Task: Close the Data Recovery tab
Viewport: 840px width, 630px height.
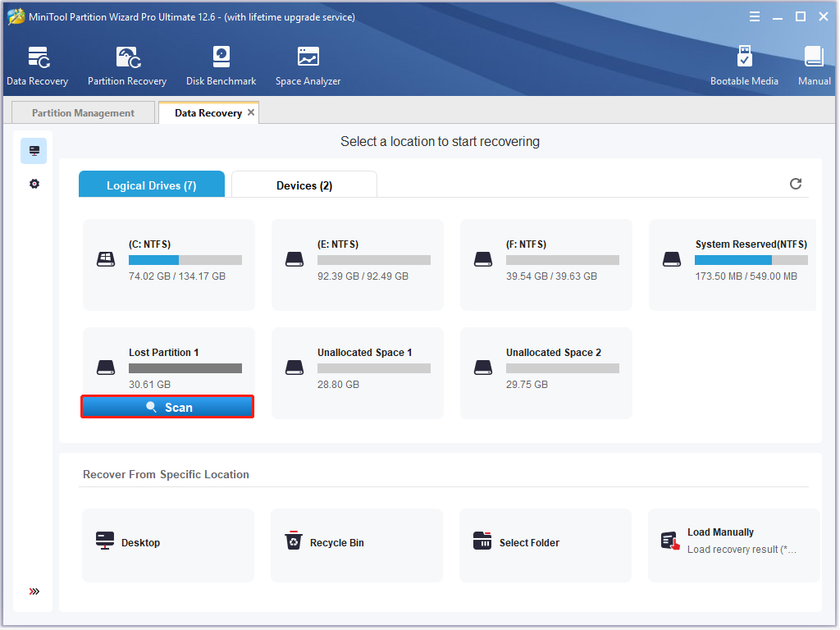Action: pos(251,112)
